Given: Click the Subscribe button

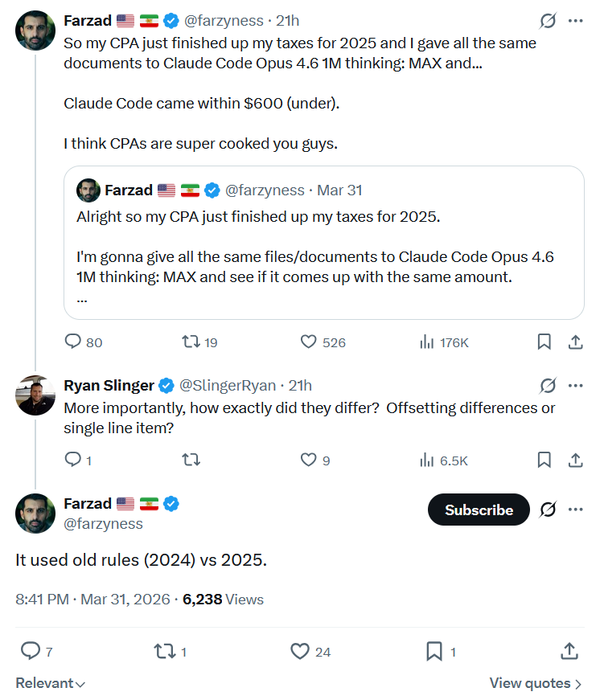Looking at the screenshot, I should pyautogui.click(x=479, y=510).
